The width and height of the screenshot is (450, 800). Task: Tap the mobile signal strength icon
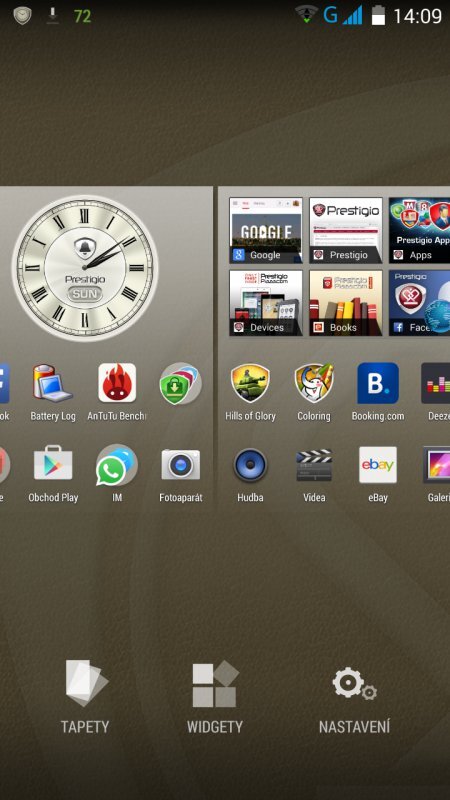(x=352, y=15)
